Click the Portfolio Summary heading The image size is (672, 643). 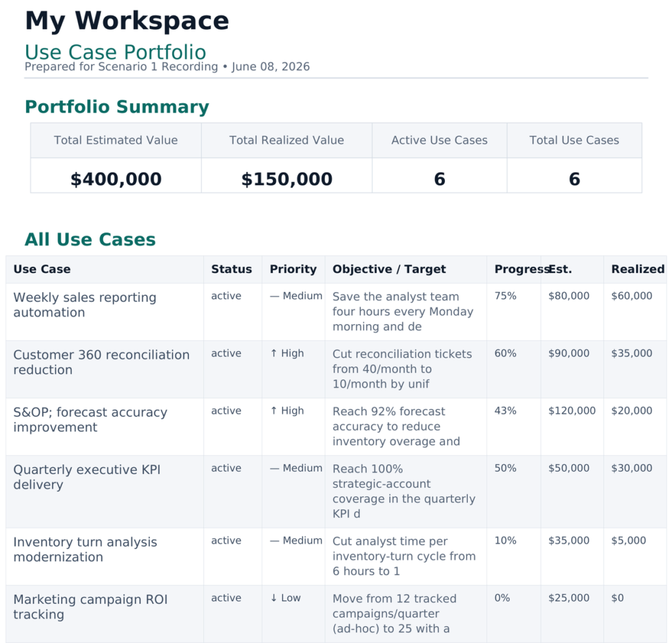pos(117,107)
